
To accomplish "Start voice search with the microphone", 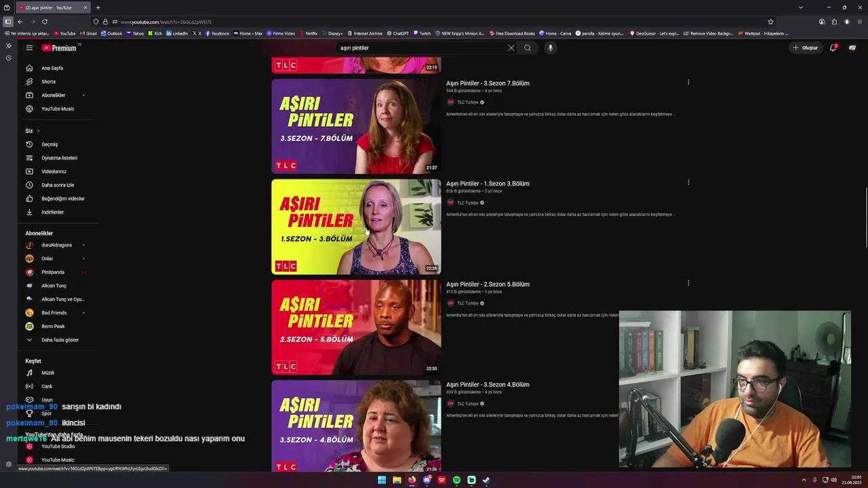I will [550, 48].
